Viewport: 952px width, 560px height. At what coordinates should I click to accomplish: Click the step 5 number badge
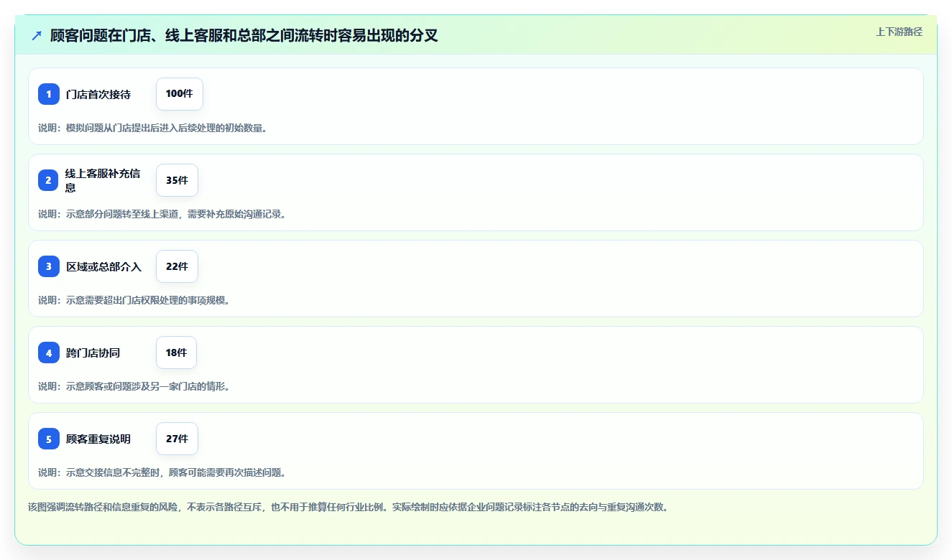pos(49,439)
